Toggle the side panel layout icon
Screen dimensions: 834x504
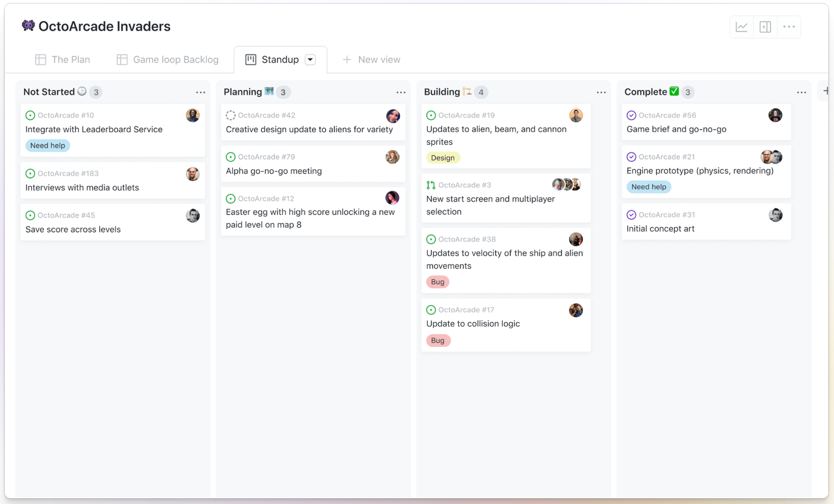[x=765, y=27]
